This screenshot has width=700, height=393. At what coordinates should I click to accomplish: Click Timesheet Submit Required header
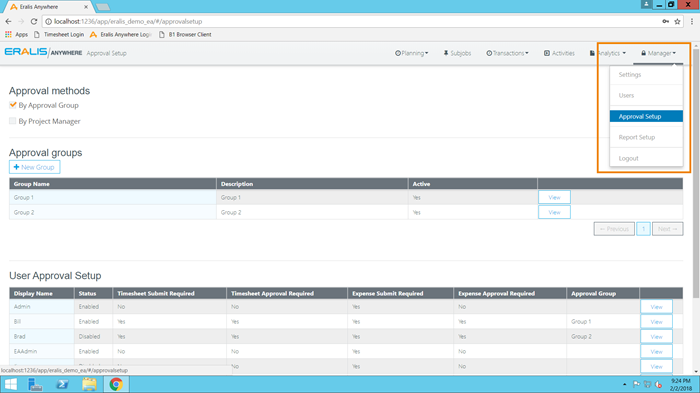169,293
